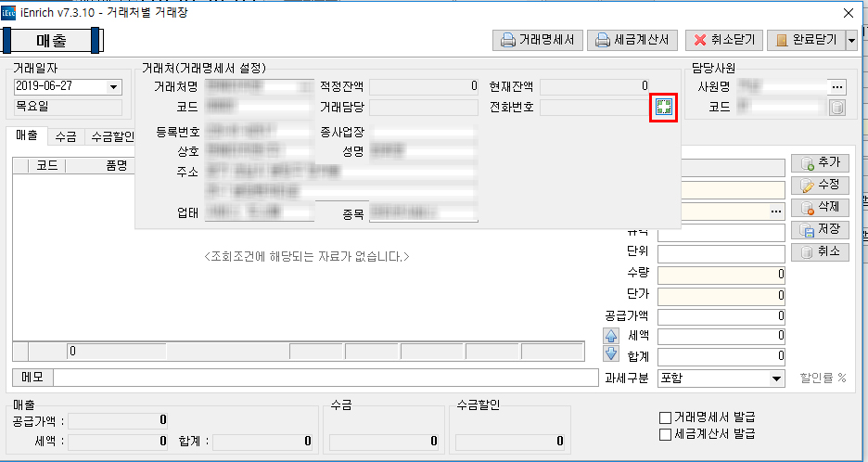The width and height of the screenshot is (868, 462).
Task: Click the 삭제 (delete) button
Action: (x=820, y=207)
